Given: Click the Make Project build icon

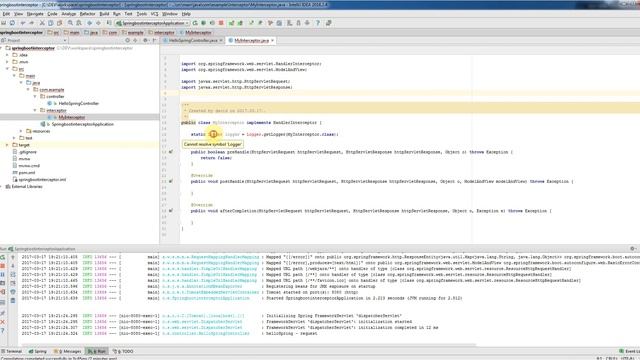Looking at the screenshot, I should [x=109, y=23].
